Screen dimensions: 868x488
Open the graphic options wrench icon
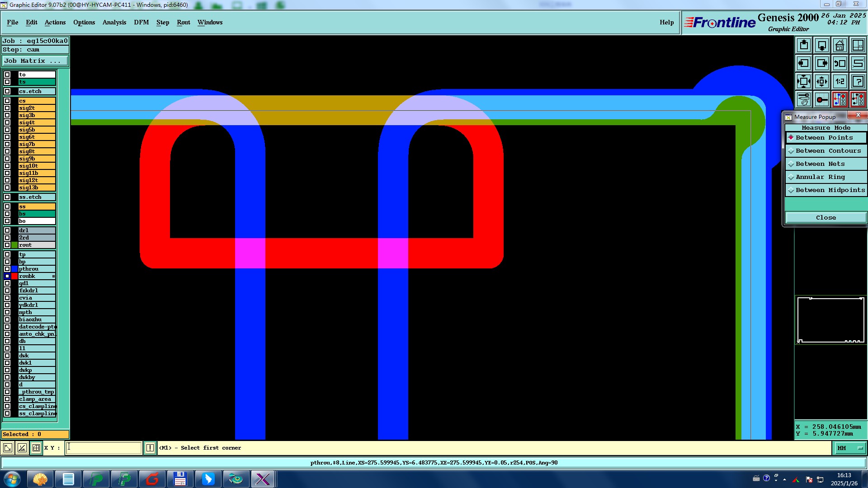point(804,99)
